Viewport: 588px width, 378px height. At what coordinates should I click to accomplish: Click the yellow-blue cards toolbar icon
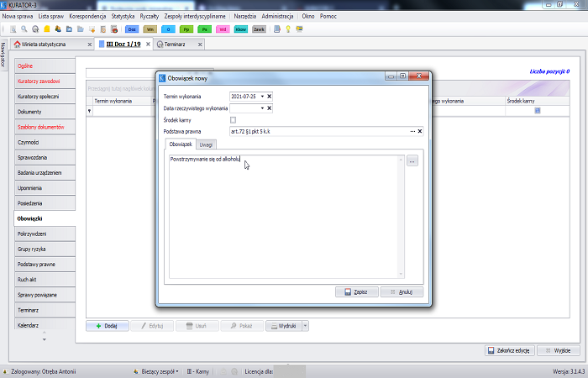299,29
